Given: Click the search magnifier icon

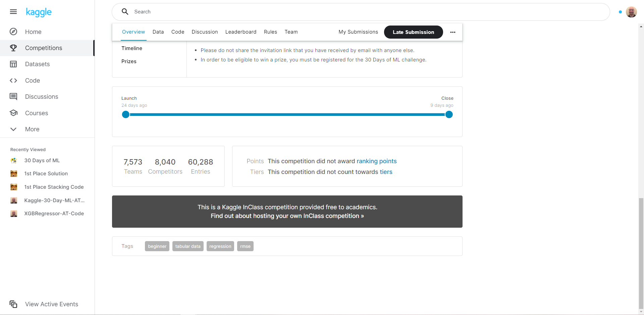Looking at the screenshot, I should (x=125, y=12).
